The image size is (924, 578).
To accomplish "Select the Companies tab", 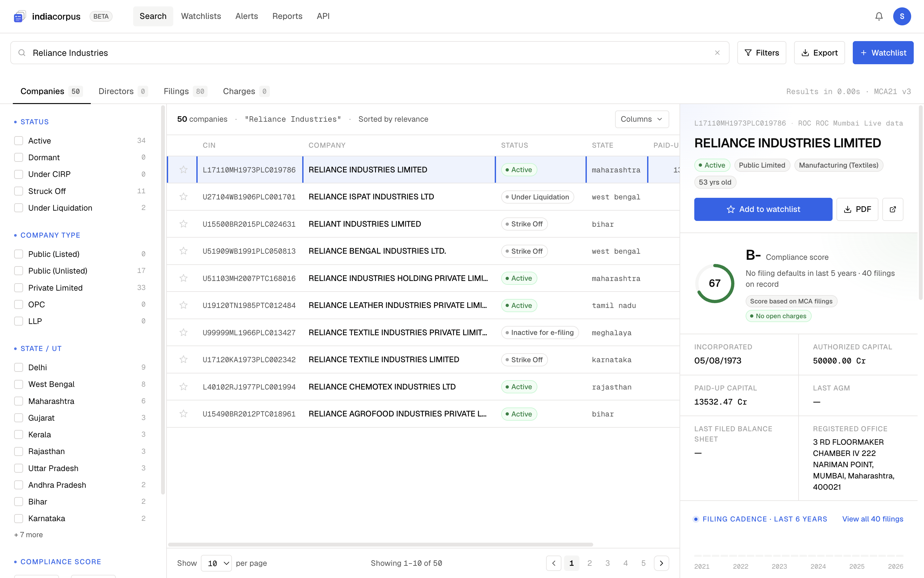I will tap(52, 92).
